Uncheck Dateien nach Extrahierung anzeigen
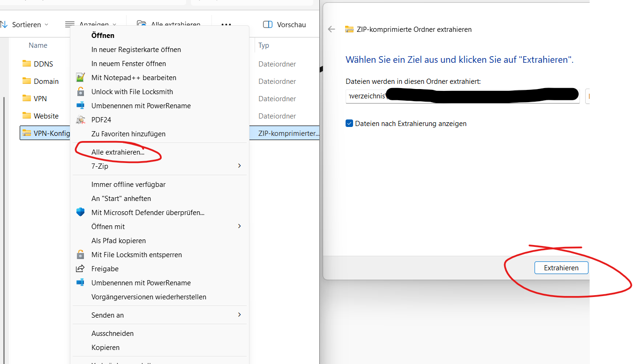The height and width of the screenshot is (364, 633). tap(349, 124)
